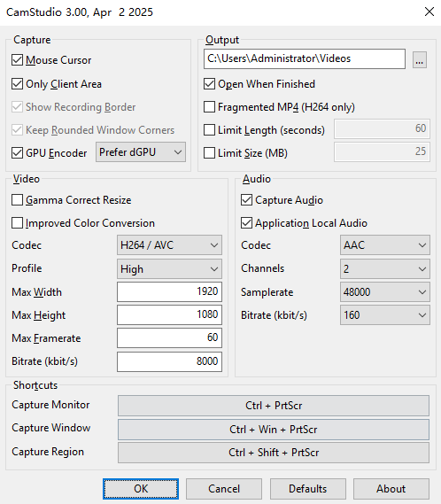Click the Limit Size value 25 field
The height and width of the screenshot is (504, 441).
point(382,152)
